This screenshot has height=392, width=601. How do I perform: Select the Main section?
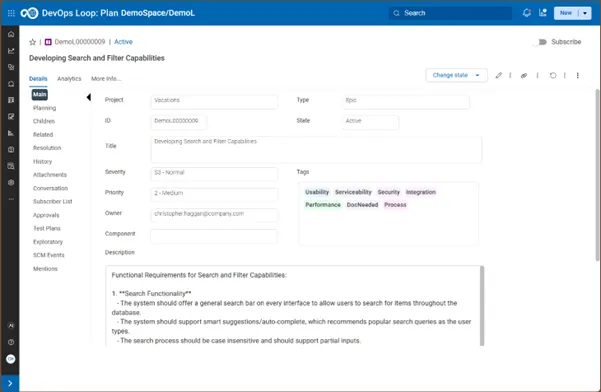(39, 94)
